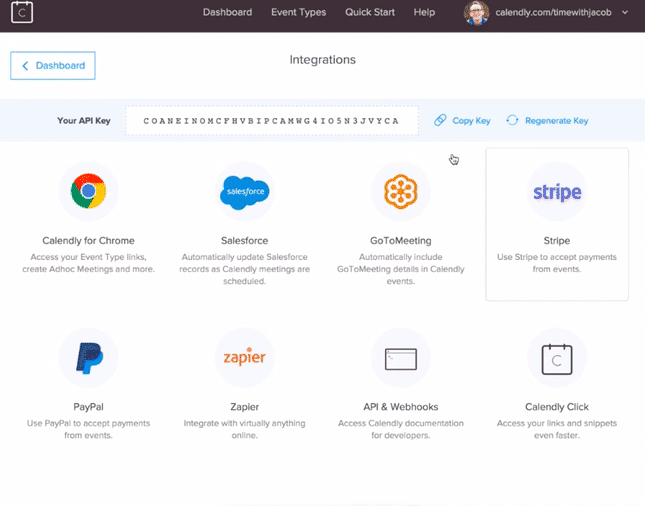Viewport: 645px width, 506px height.
Task: Open the Calendly Click calendar icon
Action: 557,359
